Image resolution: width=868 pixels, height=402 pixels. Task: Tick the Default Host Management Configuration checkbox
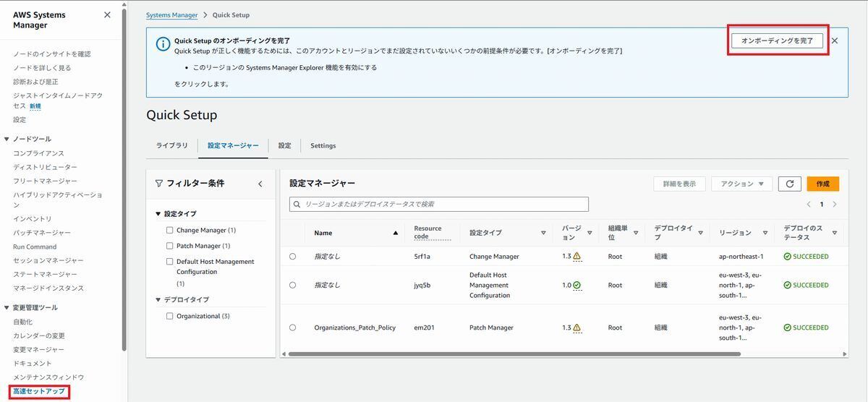tap(170, 262)
